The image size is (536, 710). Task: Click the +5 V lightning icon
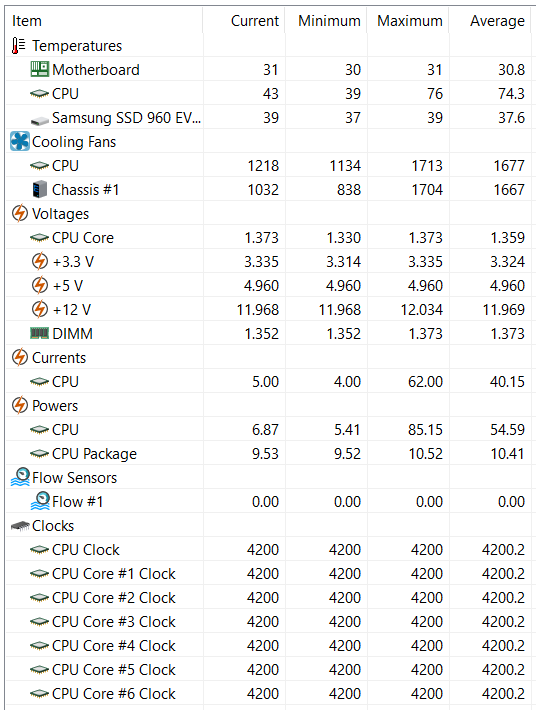coord(40,285)
